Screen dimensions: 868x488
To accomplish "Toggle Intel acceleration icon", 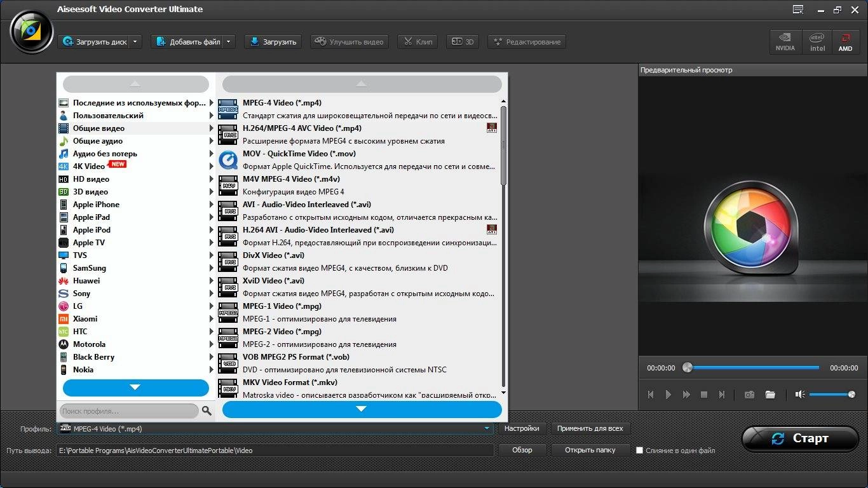I will [818, 43].
